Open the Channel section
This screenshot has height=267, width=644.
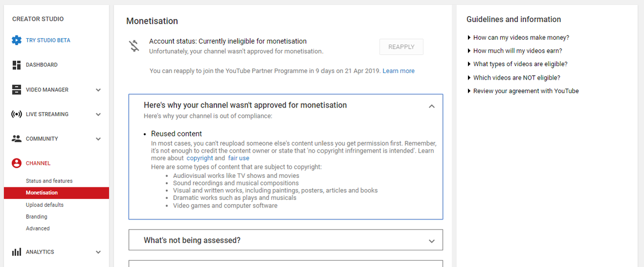[x=38, y=163]
